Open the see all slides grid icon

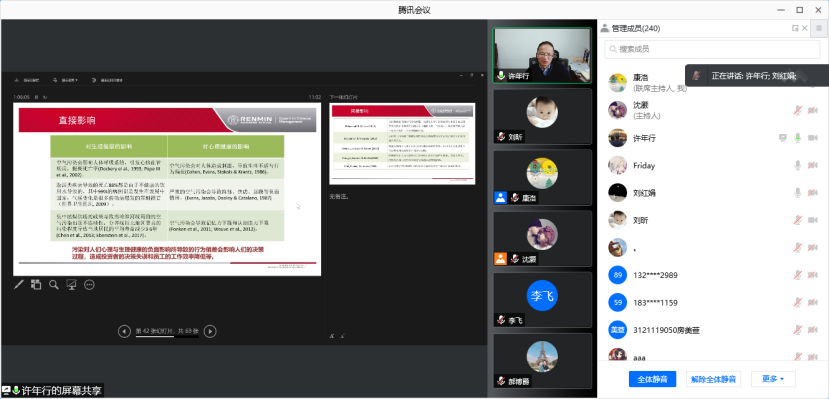(x=35, y=285)
